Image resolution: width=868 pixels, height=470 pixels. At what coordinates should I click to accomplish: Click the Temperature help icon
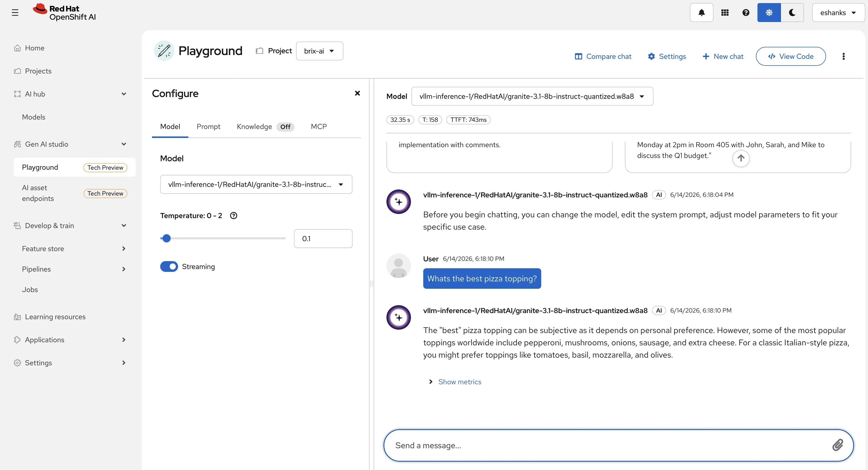tap(234, 216)
